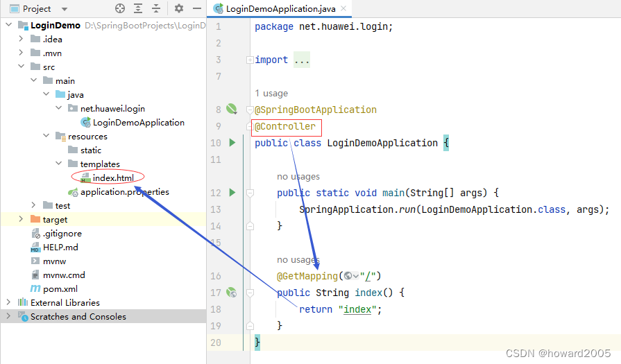Image resolution: width=621 pixels, height=364 pixels.
Task: Hide the Project tool window
Action: 197,8
